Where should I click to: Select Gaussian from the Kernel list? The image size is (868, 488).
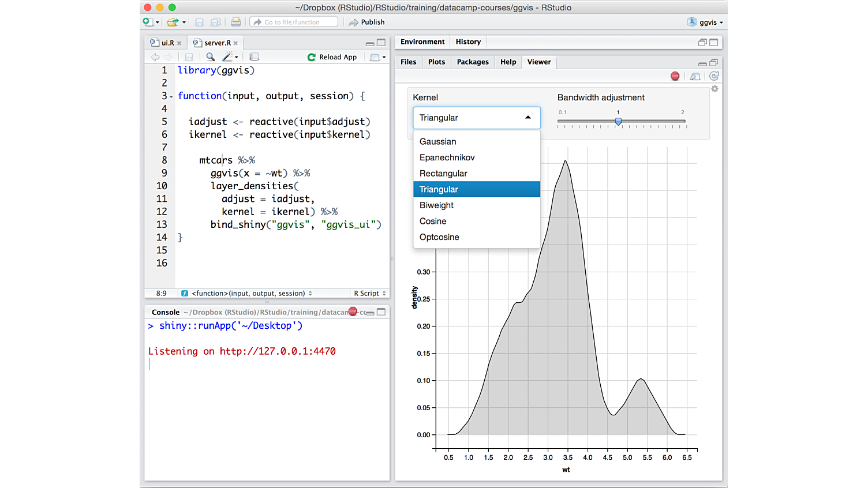tap(437, 141)
